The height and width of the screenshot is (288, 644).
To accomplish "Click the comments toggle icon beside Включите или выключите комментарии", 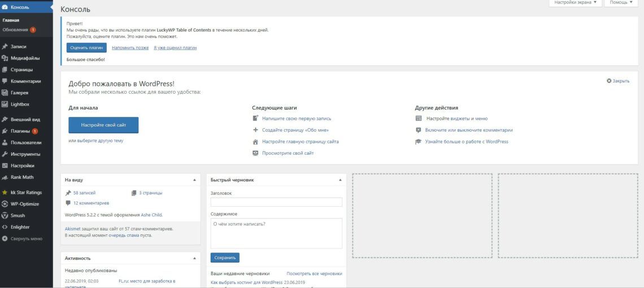I will tap(419, 130).
